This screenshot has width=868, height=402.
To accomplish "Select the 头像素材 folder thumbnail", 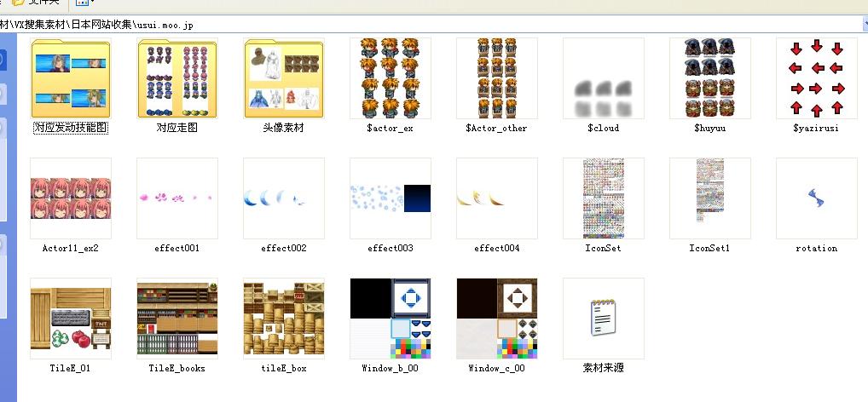I will click(x=284, y=78).
